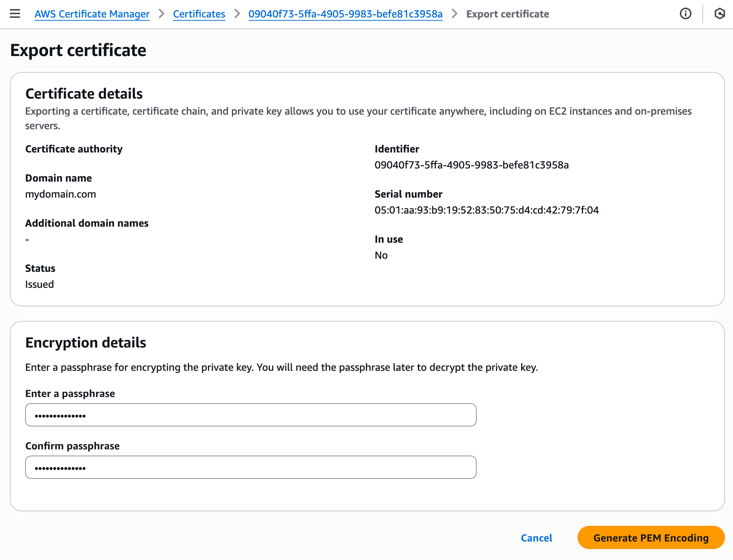Screen dimensions: 733x560
Task: Open the Certificates breadcrumb link
Action: coord(199,14)
